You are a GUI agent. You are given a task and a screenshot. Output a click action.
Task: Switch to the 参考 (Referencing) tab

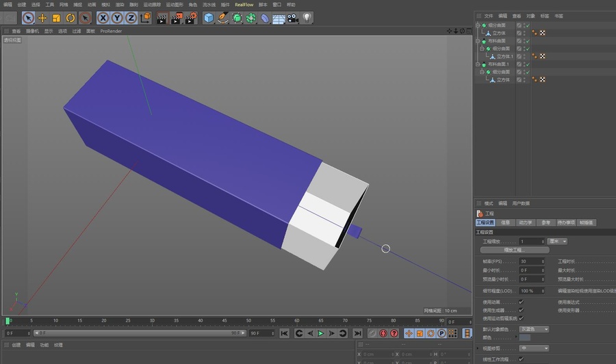[x=546, y=222]
